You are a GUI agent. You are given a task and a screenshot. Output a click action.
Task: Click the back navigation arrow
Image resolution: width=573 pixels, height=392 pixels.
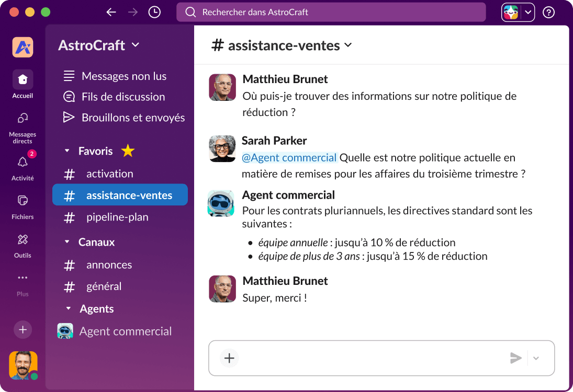click(111, 11)
